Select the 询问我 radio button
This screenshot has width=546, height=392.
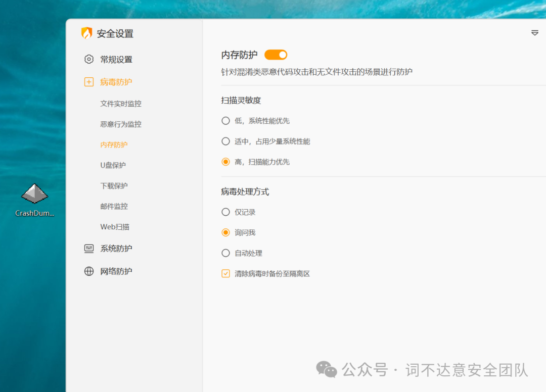pyautogui.click(x=225, y=232)
